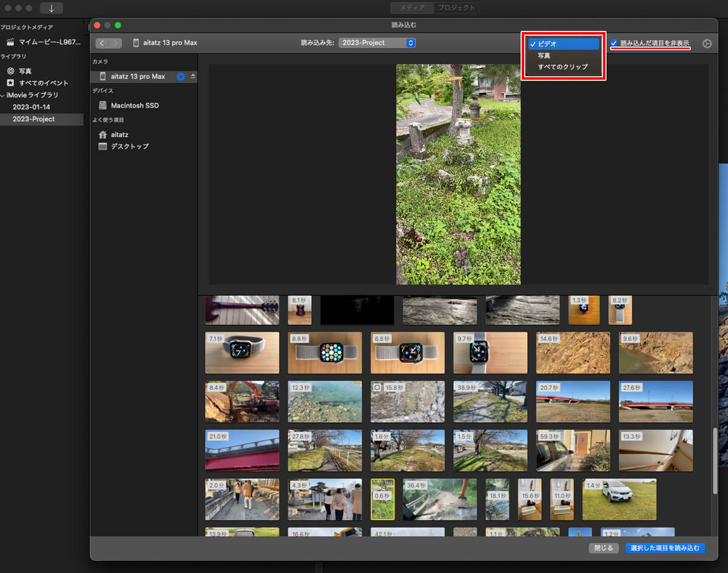Click the eject icon next to aitatz 13 pro Max
Screen dimensions: 728x573
pos(193,76)
